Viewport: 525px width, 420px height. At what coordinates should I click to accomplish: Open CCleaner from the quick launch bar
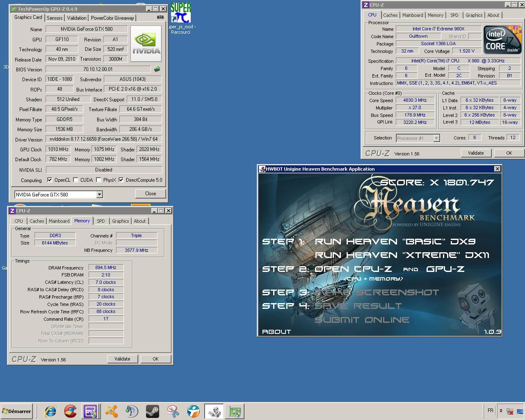tap(70, 411)
